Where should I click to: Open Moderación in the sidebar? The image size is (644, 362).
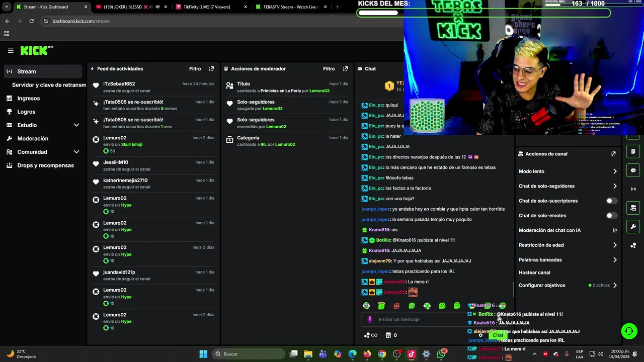(x=42, y=139)
